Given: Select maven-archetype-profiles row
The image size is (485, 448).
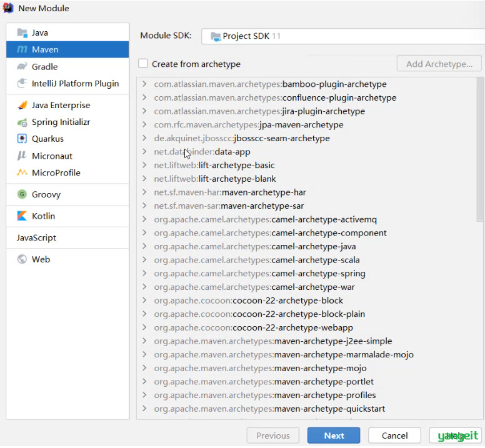Looking at the screenshot, I should (x=306, y=395).
